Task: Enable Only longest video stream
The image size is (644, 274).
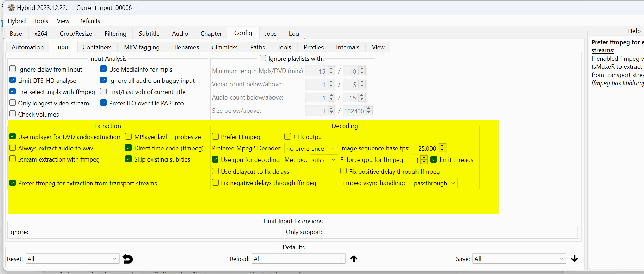Action: [x=13, y=103]
